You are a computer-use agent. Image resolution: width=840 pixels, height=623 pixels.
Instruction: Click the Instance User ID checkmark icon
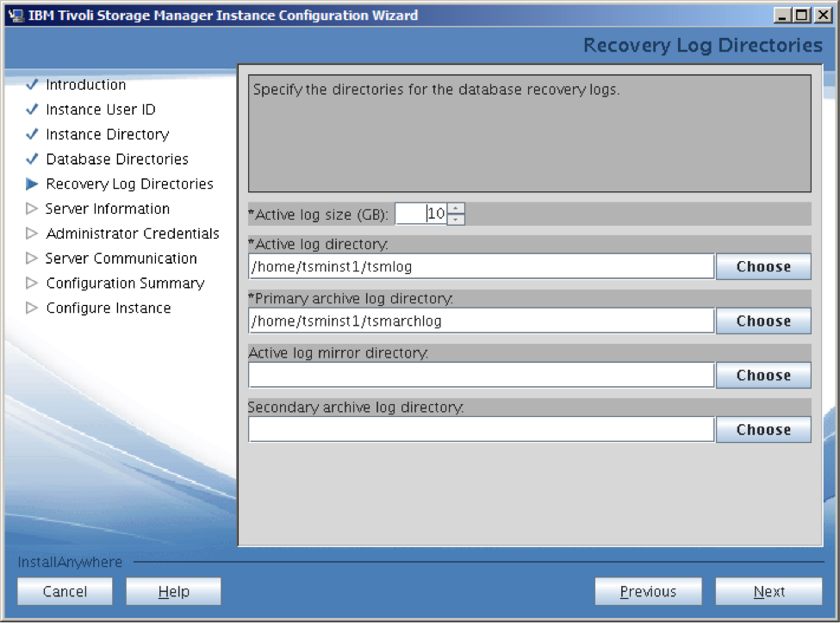coord(32,109)
